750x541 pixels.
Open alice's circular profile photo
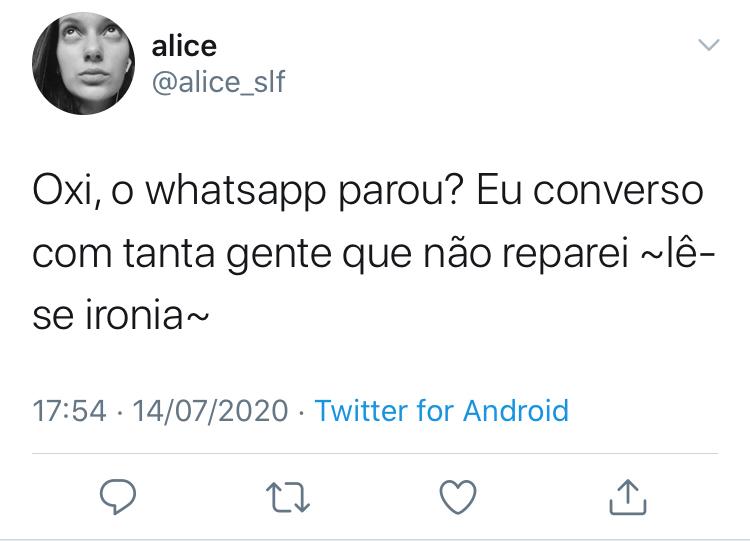83,63
